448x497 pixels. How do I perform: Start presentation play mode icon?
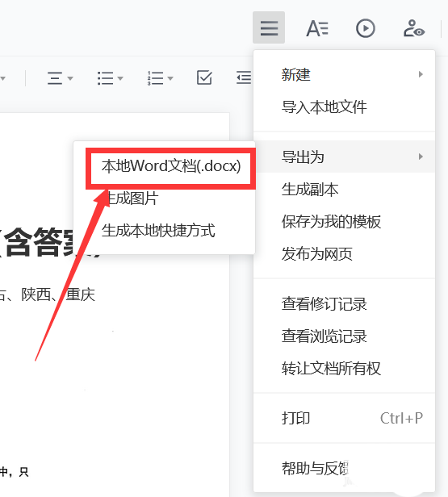coord(365,28)
